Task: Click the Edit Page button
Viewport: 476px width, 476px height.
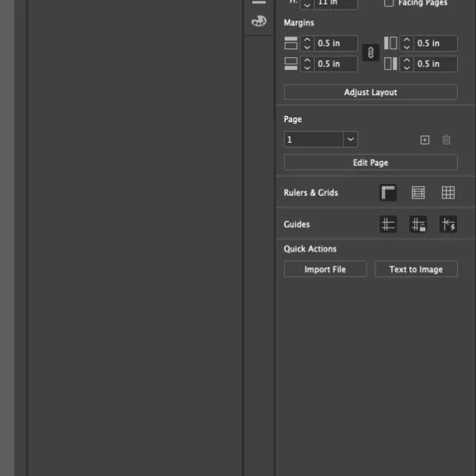Action: (x=370, y=163)
